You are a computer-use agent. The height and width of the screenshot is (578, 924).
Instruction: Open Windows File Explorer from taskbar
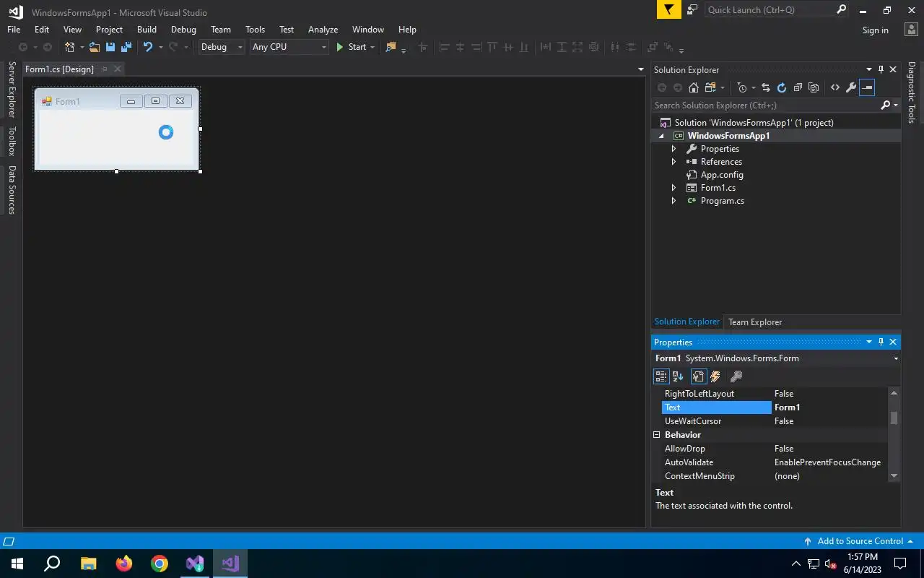tap(88, 564)
